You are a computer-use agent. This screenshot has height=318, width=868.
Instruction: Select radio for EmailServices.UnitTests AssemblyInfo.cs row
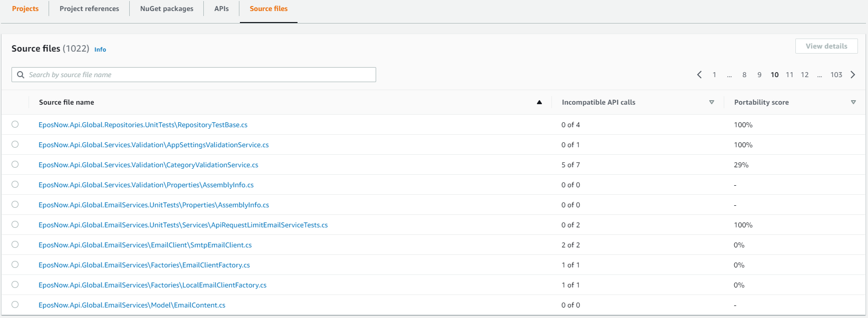pyautogui.click(x=15, y=204)
